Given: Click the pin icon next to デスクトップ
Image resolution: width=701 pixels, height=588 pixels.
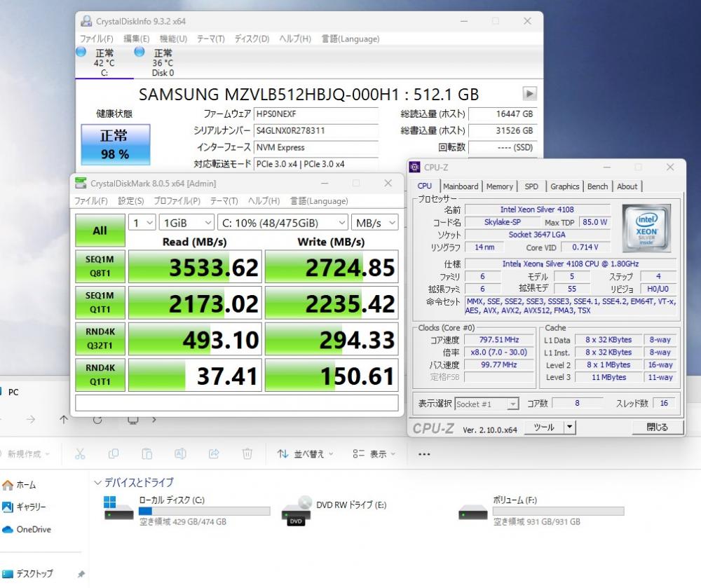Looking at the screenshot, I should coord(81,574).
